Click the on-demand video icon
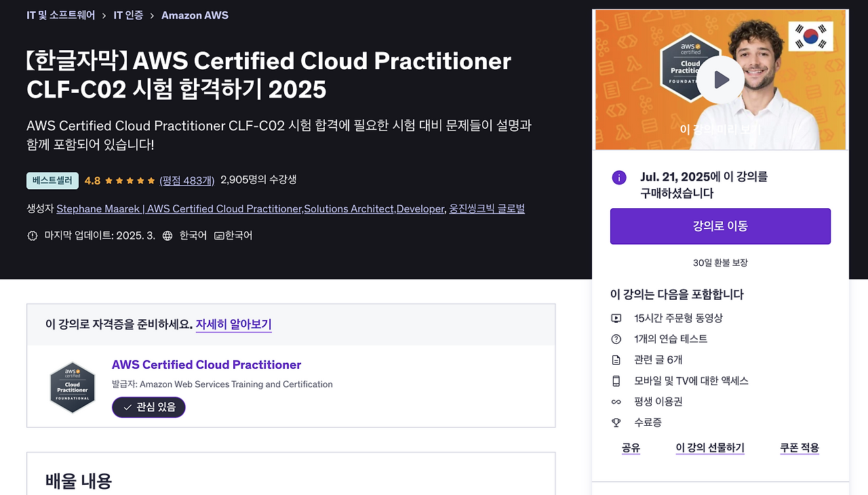868x495 pixels. (x=616, y=318)
